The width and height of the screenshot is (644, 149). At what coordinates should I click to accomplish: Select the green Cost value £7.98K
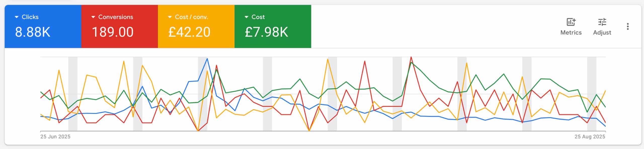pyautogui.click(x=266, y=32)
